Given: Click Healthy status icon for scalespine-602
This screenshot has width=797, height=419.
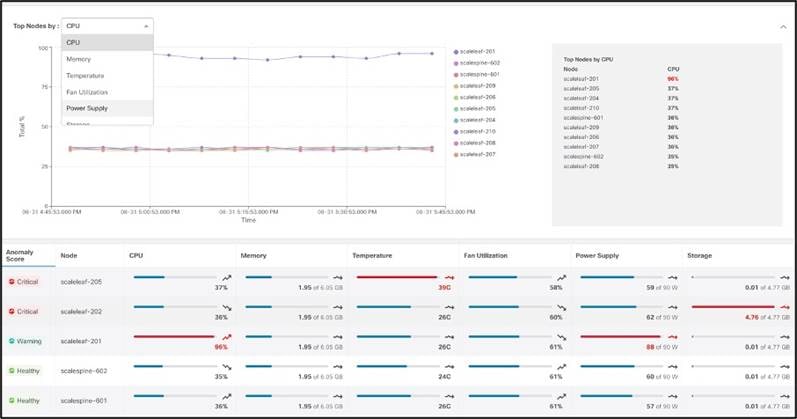Looking at the screenshot, I should [12, 371].
